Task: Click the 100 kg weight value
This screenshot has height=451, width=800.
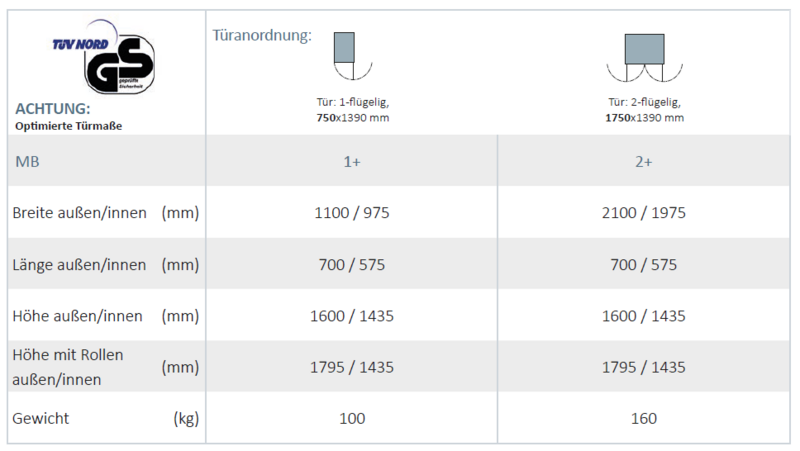Action: (x=352, y=418)
